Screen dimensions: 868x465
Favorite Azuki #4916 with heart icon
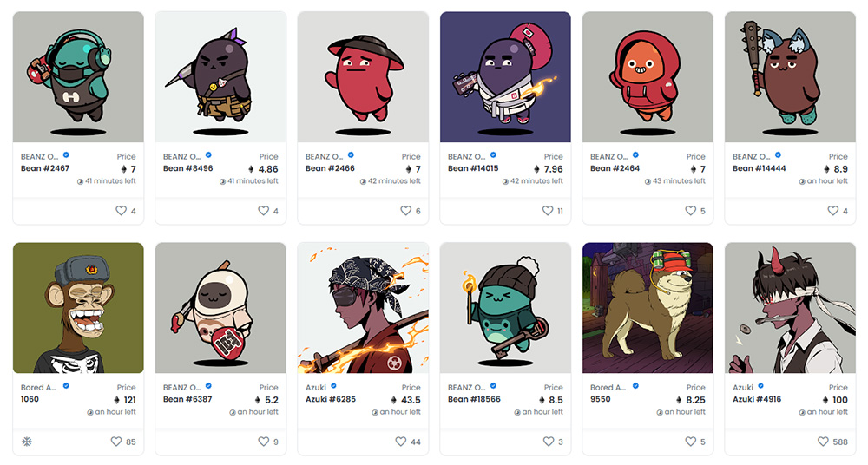click(x=823, y=442)
